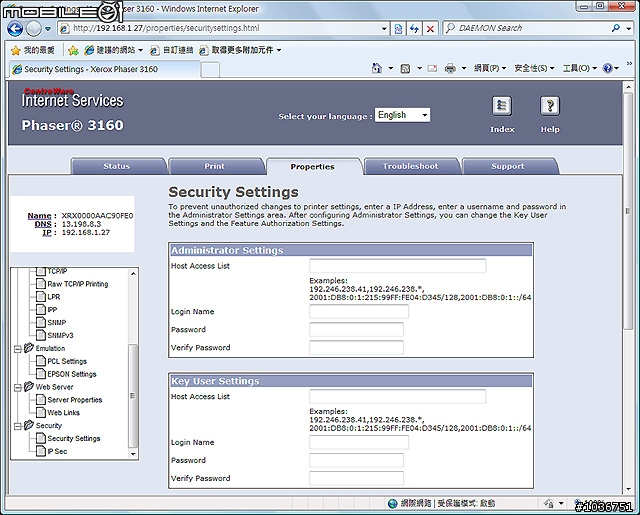Screen dimensions: 640x515
Task: Switch to the Status tab
Action: coord(118,166)
